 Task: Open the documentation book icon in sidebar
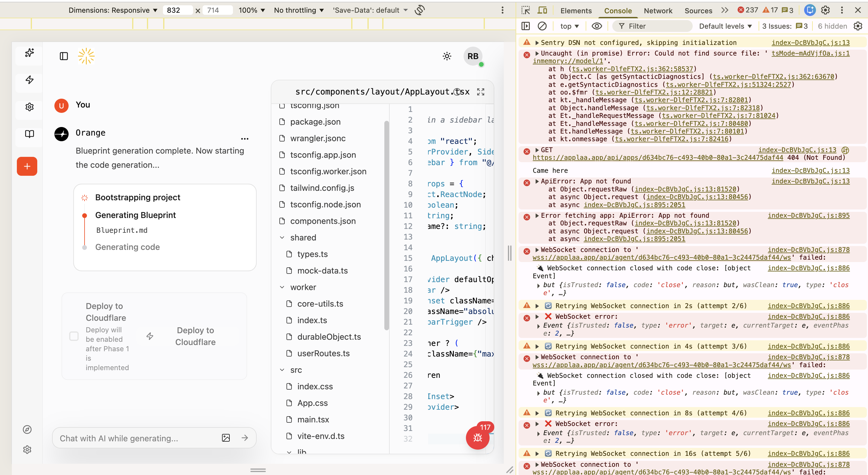29,134
